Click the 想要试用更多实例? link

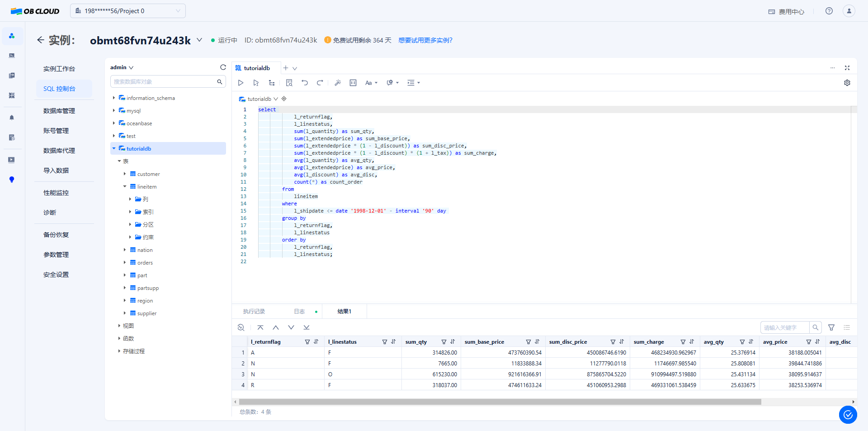point(425,40)
